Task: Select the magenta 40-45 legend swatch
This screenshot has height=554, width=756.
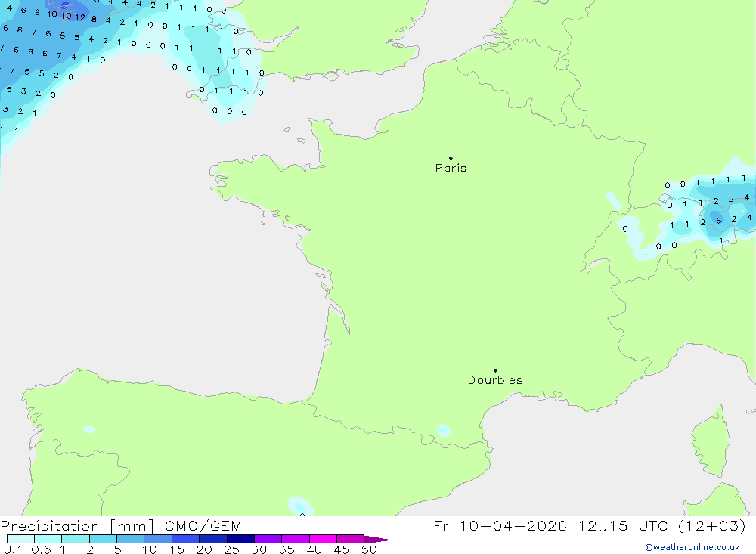Action: click(x=323, y=539)
